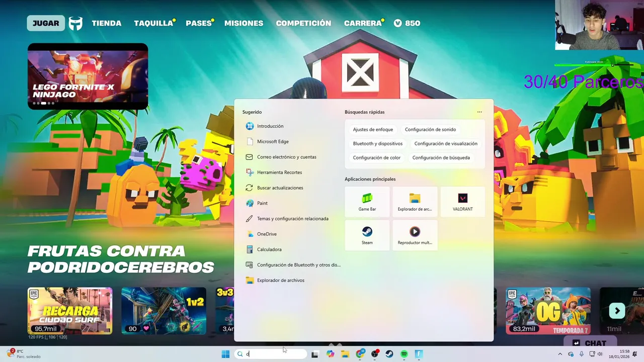Open more options in Búsquedas rápidas
The image size is (644, 362).
click(x=479, y=112)
